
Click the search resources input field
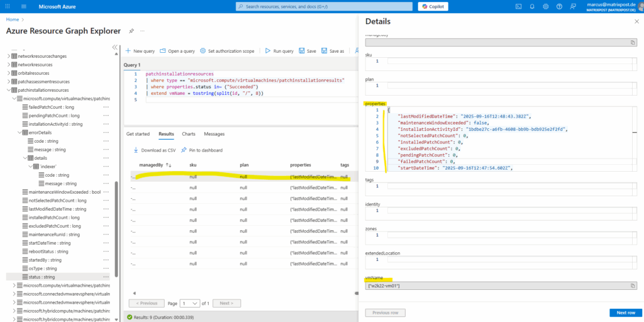click(x=324, y=6)
